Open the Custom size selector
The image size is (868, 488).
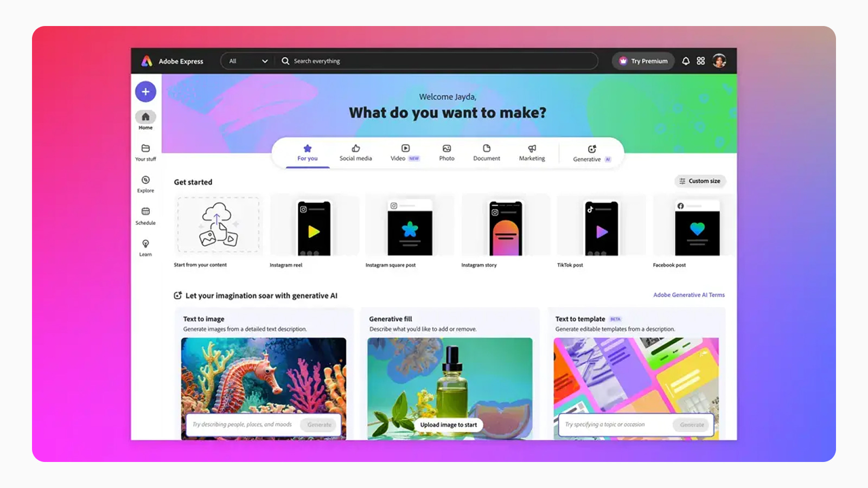pyautogui.click(x=700, y=181)
